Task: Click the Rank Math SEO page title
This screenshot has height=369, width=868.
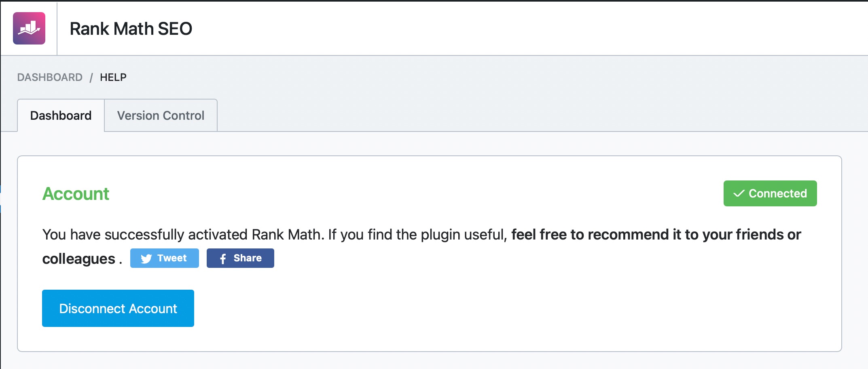Action: click(x=131, y=29)
